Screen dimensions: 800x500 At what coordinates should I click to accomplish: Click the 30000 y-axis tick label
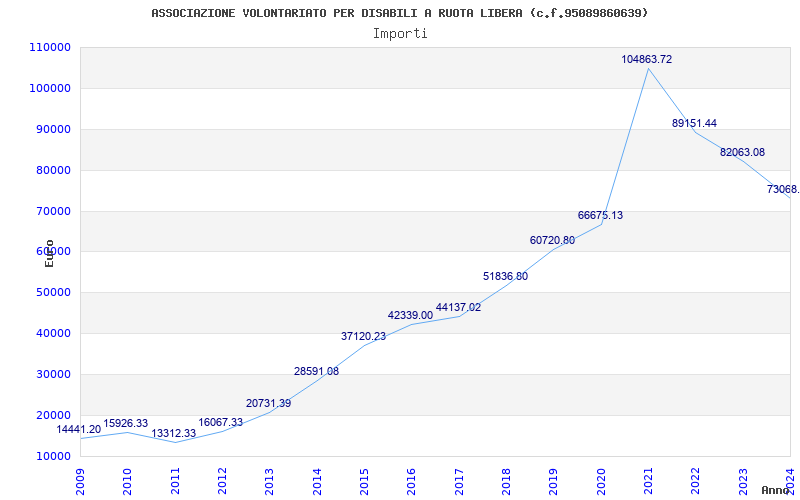53,374
